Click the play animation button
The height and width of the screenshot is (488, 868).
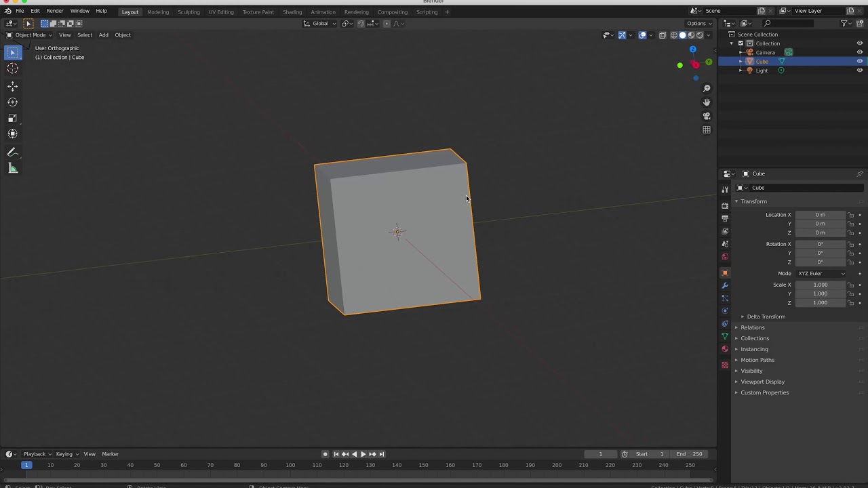pyautogui.click(x=363, y=454)
